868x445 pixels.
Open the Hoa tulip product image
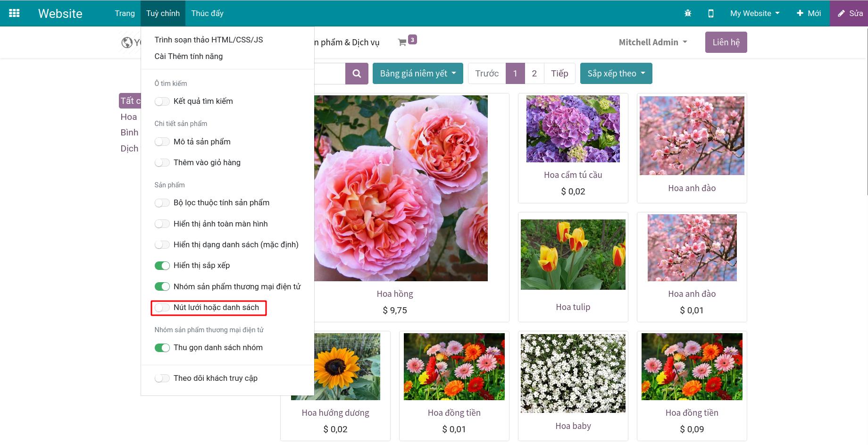point(573,254)
